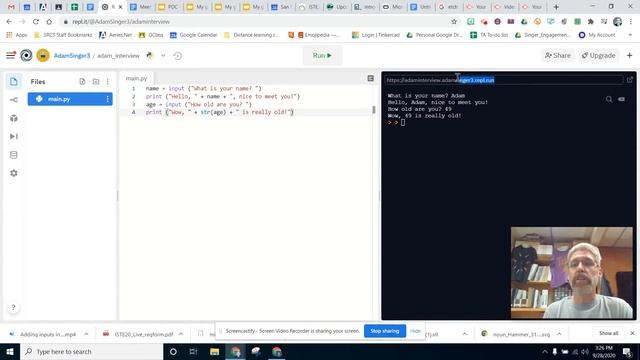The height and width of the screenshot is (360, 640).
Task: Open the Settings gear sidebar icon
Action: tap(13, 173)
